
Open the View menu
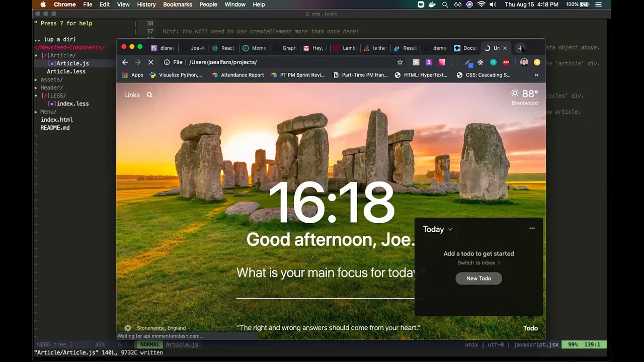point(123,5)
